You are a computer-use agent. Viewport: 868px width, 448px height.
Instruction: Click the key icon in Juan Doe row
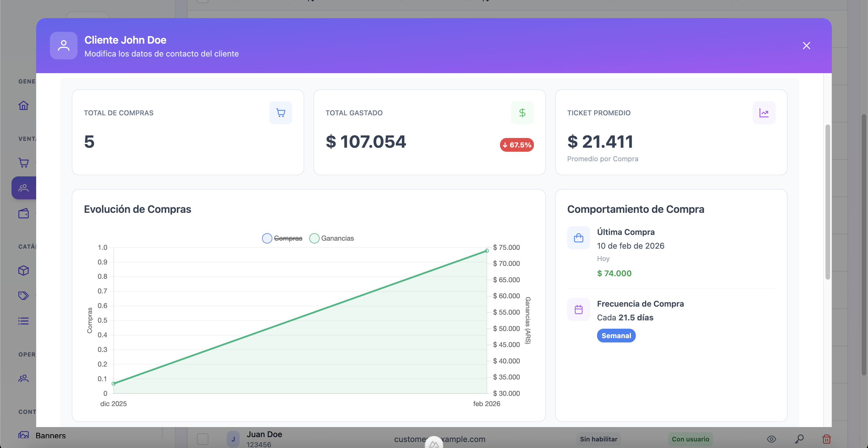click(799, 439)
